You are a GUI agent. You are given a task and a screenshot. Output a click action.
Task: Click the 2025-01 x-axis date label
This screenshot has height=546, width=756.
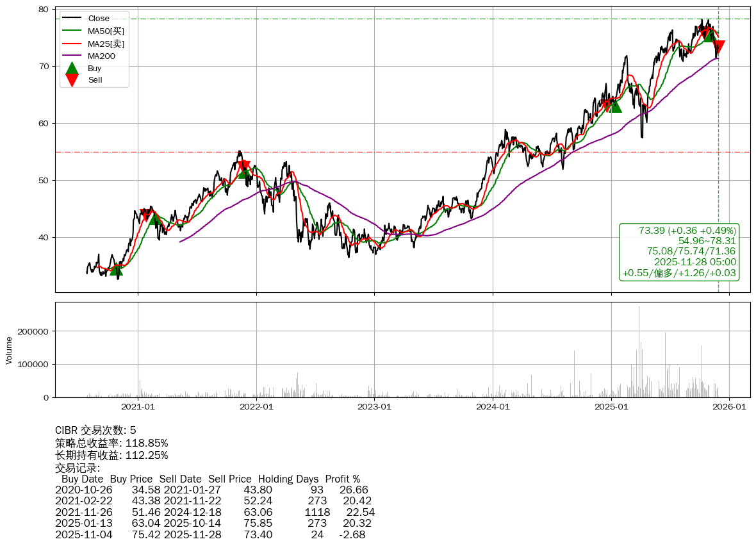click(x=611, y=406)
